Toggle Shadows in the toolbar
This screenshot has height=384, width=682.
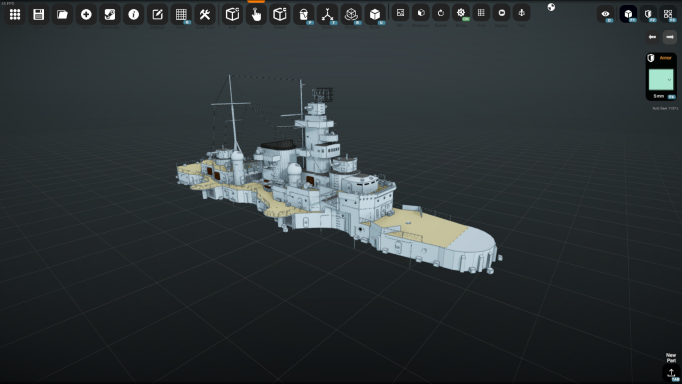(x=421, y=13)
